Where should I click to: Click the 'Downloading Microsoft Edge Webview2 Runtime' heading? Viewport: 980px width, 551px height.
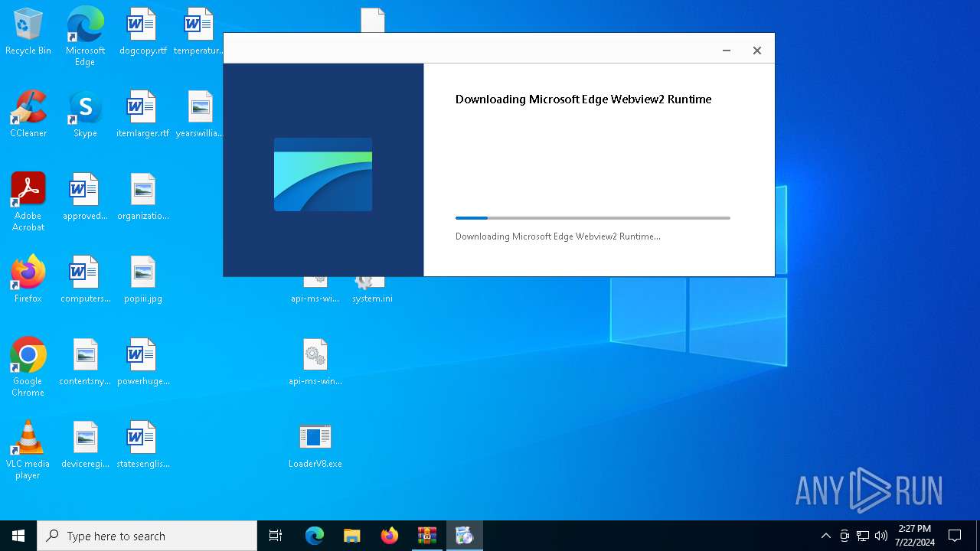click(x=583, y=99)
